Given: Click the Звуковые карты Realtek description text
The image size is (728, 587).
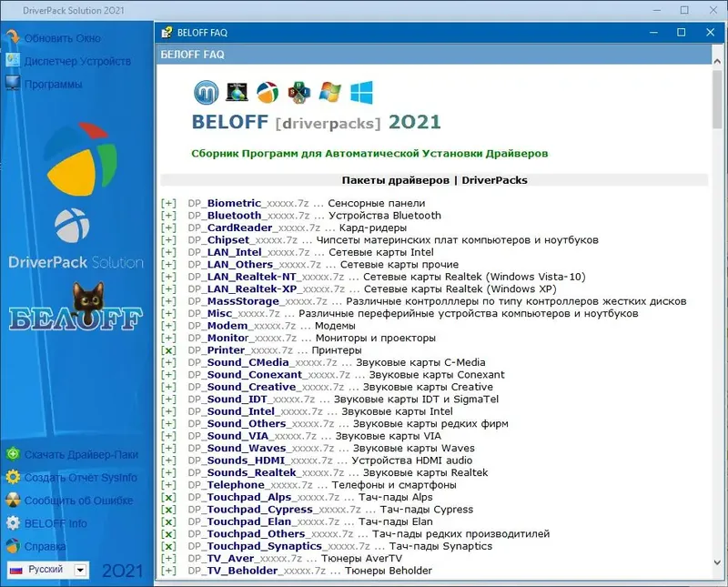Looking at the screenshot, I should [425, 472].
